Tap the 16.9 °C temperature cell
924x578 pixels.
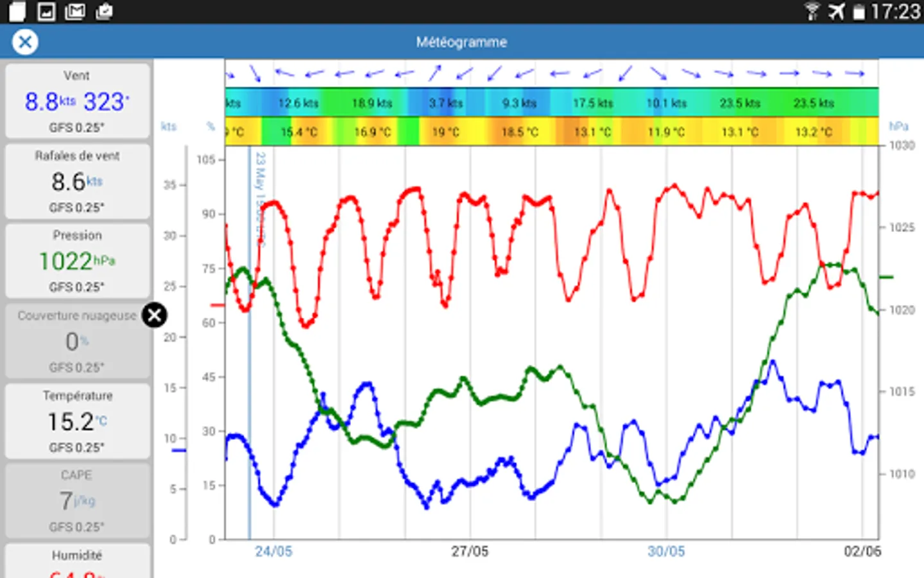coord(373,132)
